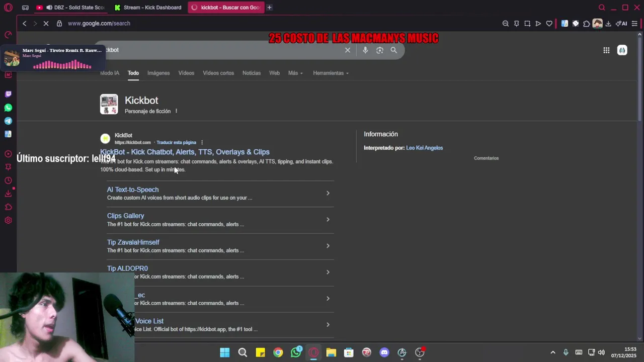Expand the Herramientas dropdown
The width and height of the screenshot is (644, 362).
331,73
